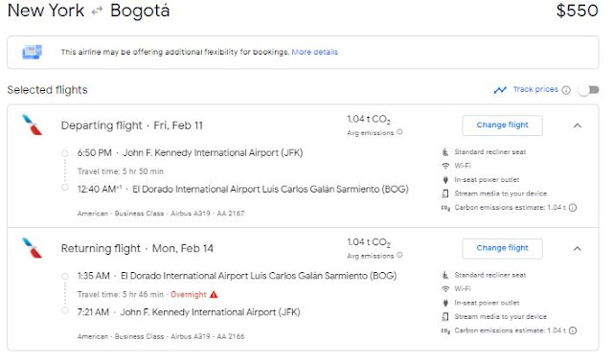Click the flexibility ticket icon in banner
613x364 pixels.
(x=32, y=52)
